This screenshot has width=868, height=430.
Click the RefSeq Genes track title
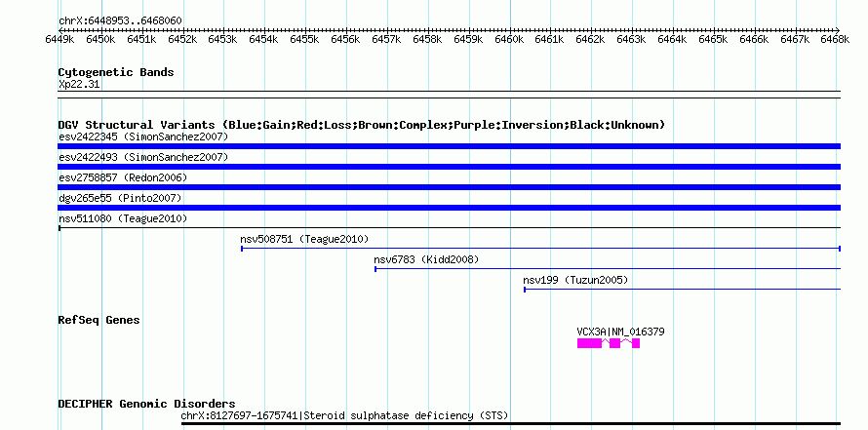click(x=99, y=320)
